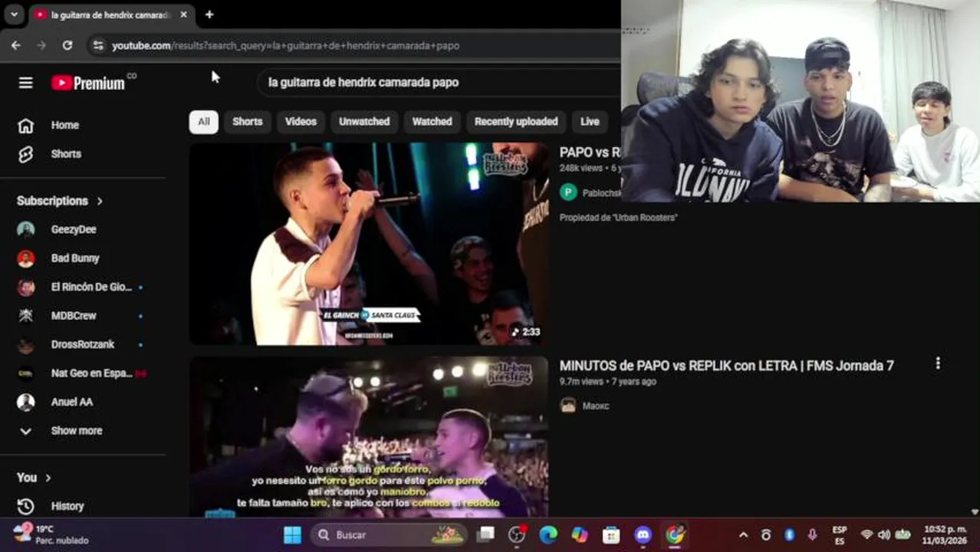Open Microsoft Edge from taskbar

pyautogui.click(x=548, y=534)
